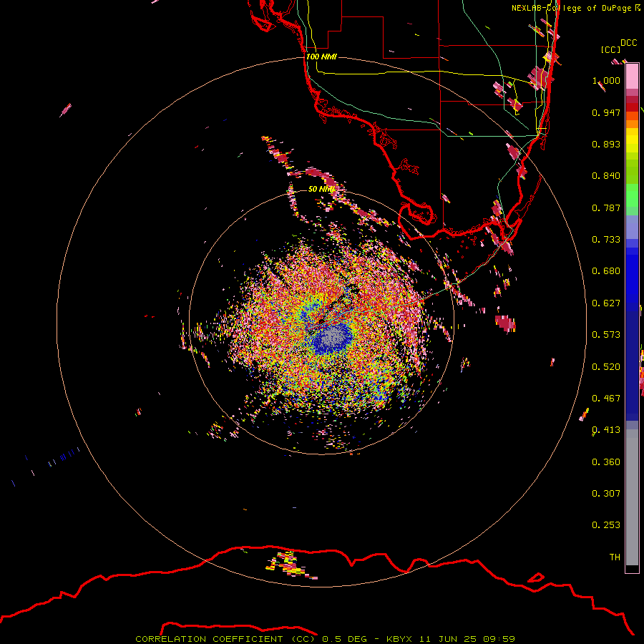Click the 1.000 value on the color scale
This screenshot has height=644, width=644.
click(606, 81)
